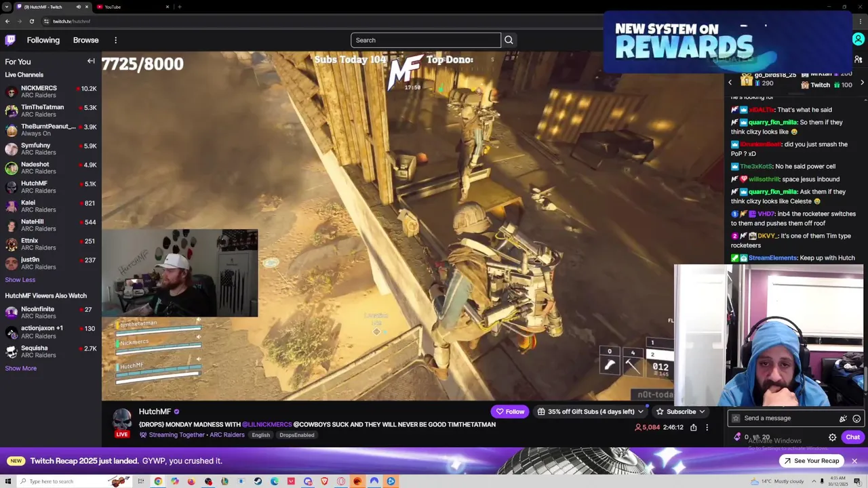Open Sequisha channel in sidebar

click(x=51, y=351)
